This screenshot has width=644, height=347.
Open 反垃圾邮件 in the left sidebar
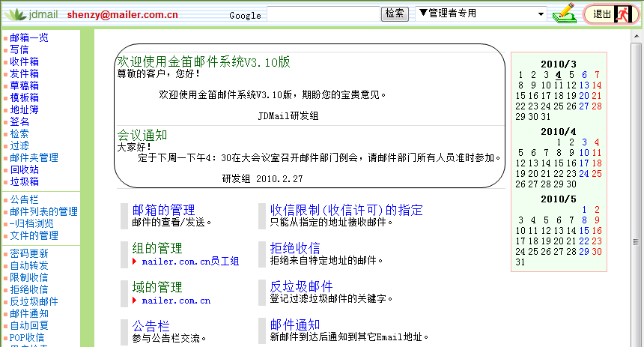pos(34,301)
